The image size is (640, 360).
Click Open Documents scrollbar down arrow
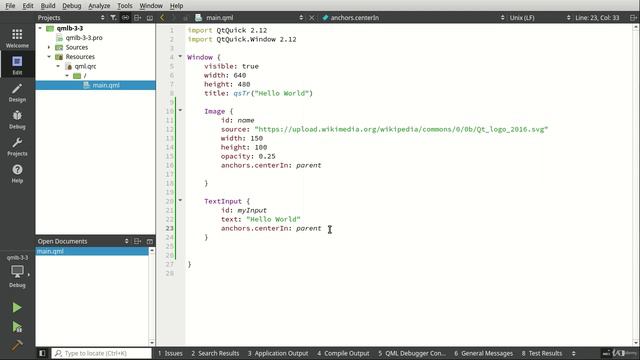tap(152, 342)
